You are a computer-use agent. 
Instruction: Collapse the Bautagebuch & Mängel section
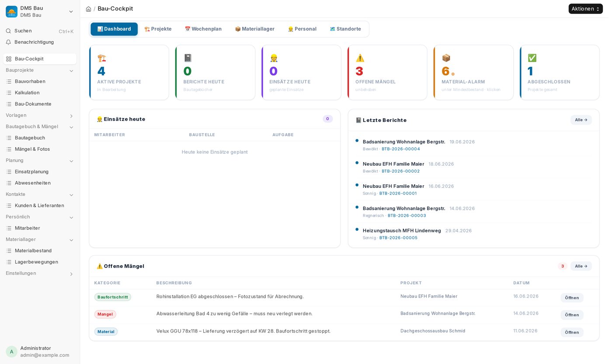[71, 127]
